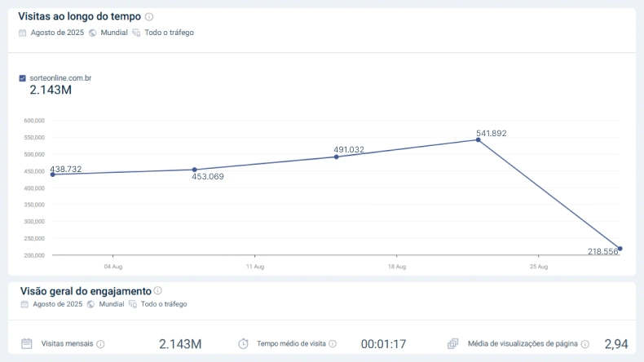This screenshot has width=644, height=362.
Task: Click pages icon beside Média de visualizações de página
Action: 453,343
